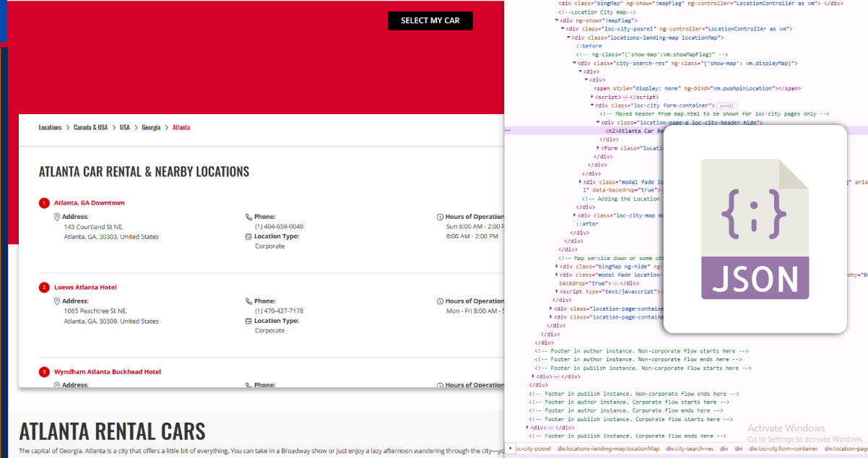Viewport: 868px width, 458px height.
Task: Click the back arrow in the DevTools breadcrumb bar
Action: [510, 449]
